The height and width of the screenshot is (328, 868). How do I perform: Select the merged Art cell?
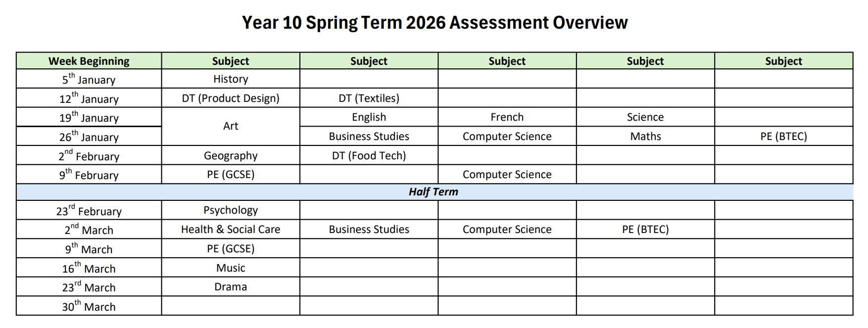(231, 126)
